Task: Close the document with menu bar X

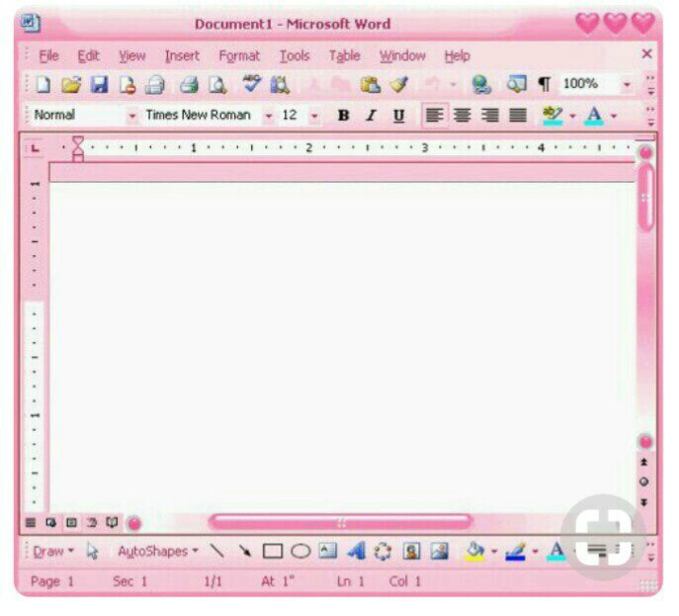Action: tap(646, 53)
